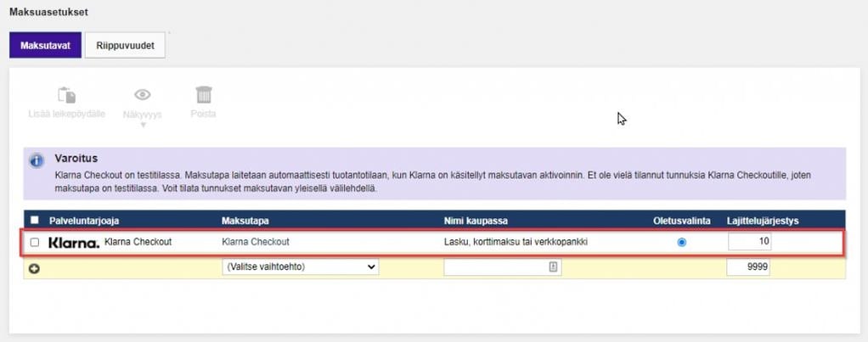Click the Näkyvyys eye icon
The image size is (868, 342).
[143, 95]
